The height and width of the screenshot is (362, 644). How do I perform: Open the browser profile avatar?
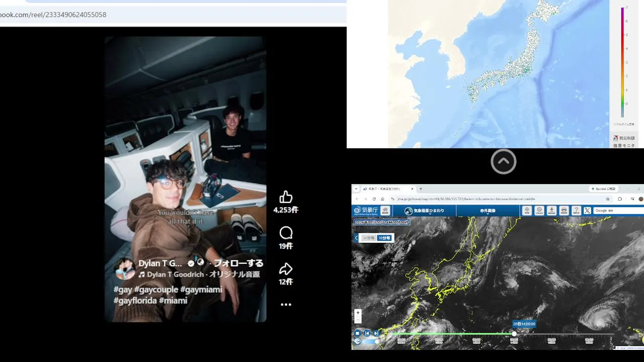(641, 199)
